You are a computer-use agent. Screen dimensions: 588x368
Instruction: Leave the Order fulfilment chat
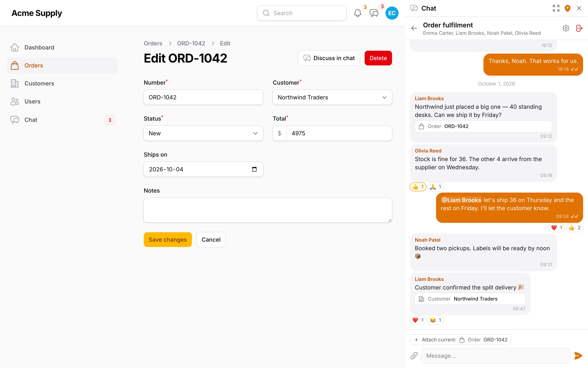579,28
